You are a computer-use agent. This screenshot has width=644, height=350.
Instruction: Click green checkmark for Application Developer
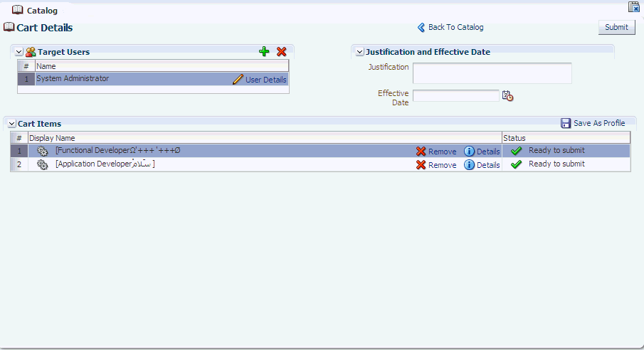coord(517,164)
